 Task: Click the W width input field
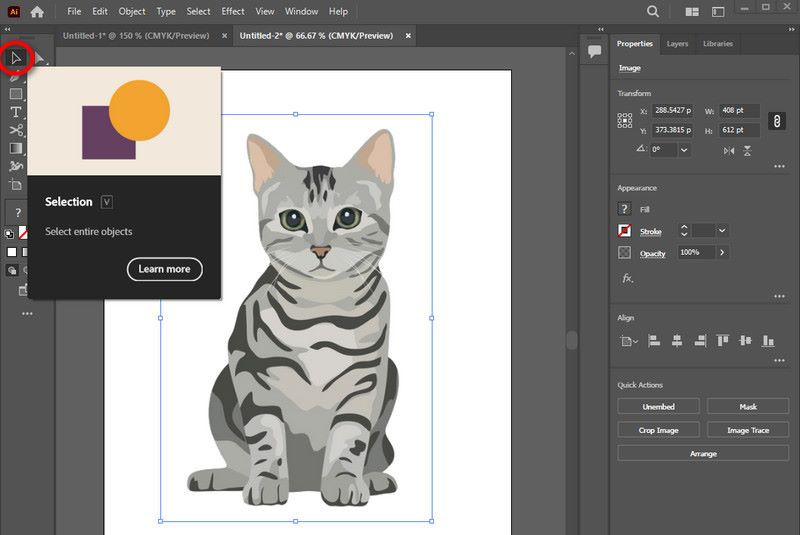point(740,110)
